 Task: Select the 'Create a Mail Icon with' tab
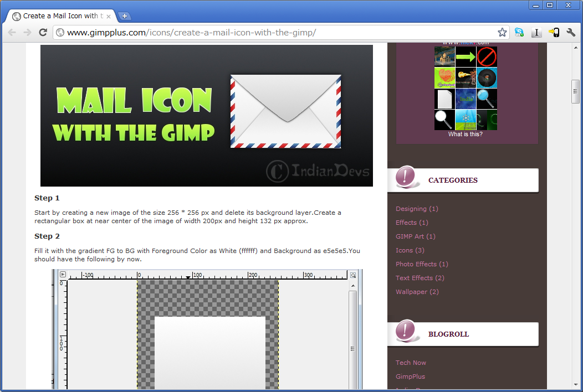point(62,16)
